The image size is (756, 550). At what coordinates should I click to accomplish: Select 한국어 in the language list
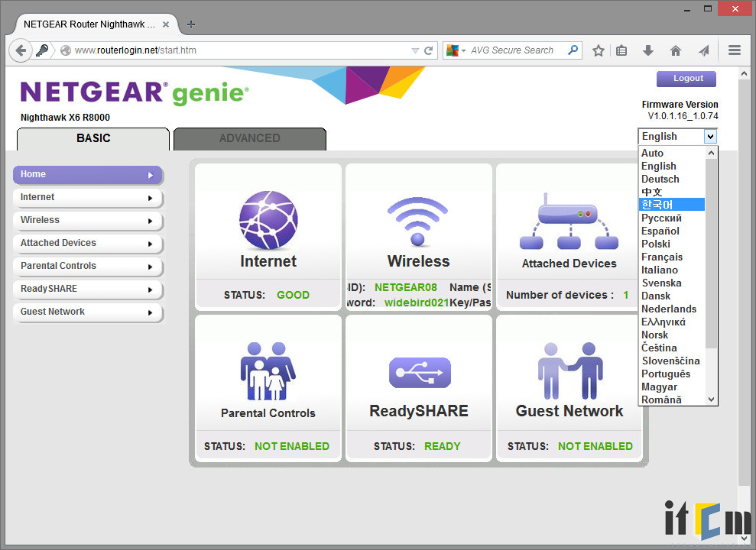tap(672, 205)
